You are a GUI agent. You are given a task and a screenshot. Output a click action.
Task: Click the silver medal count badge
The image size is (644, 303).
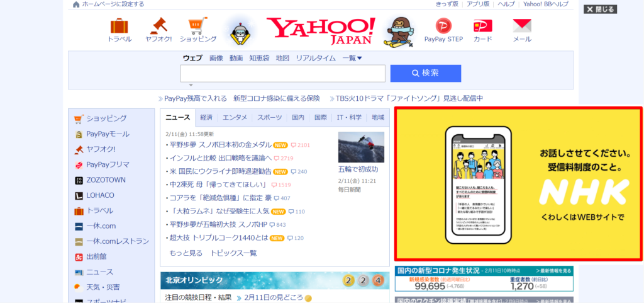(x=364, y=281)
